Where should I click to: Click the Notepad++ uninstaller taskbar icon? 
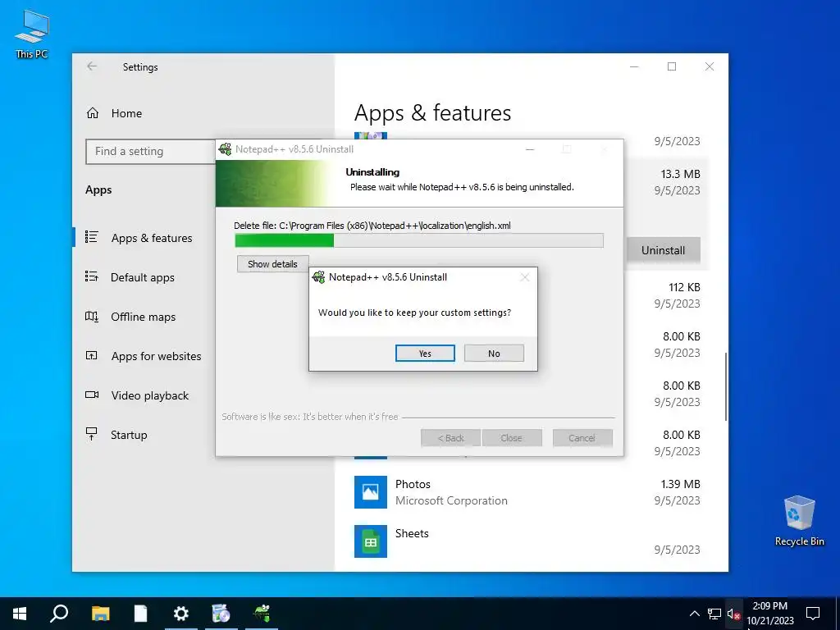point(262,614)
